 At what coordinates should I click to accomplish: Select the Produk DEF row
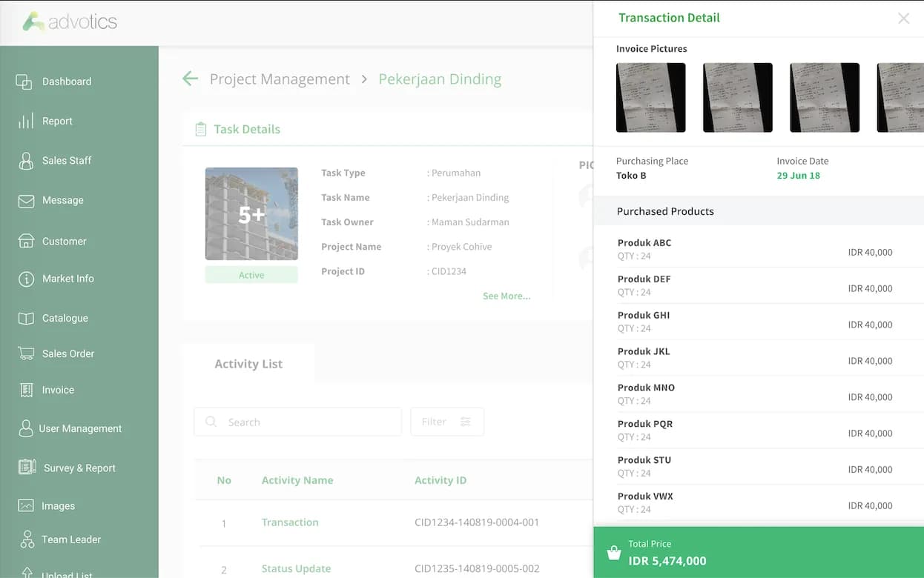pyautogui.click(x=759, y=286)
